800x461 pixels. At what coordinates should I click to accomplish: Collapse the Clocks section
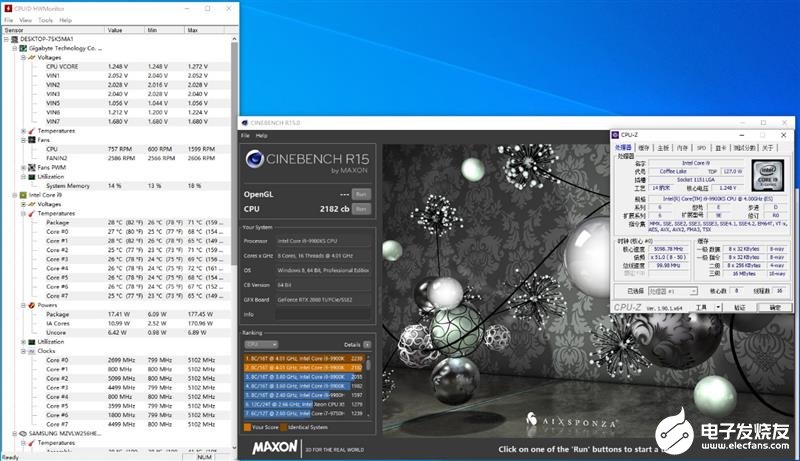point(23,351)
